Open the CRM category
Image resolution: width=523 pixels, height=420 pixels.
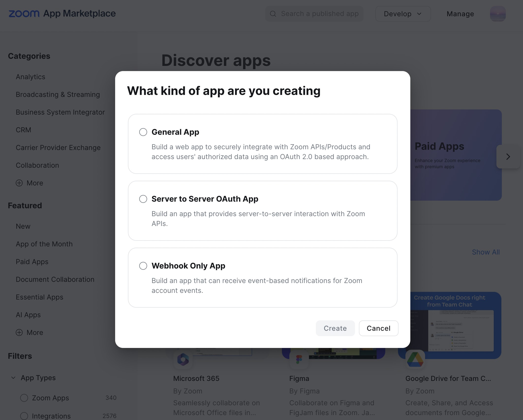point(23,130)
